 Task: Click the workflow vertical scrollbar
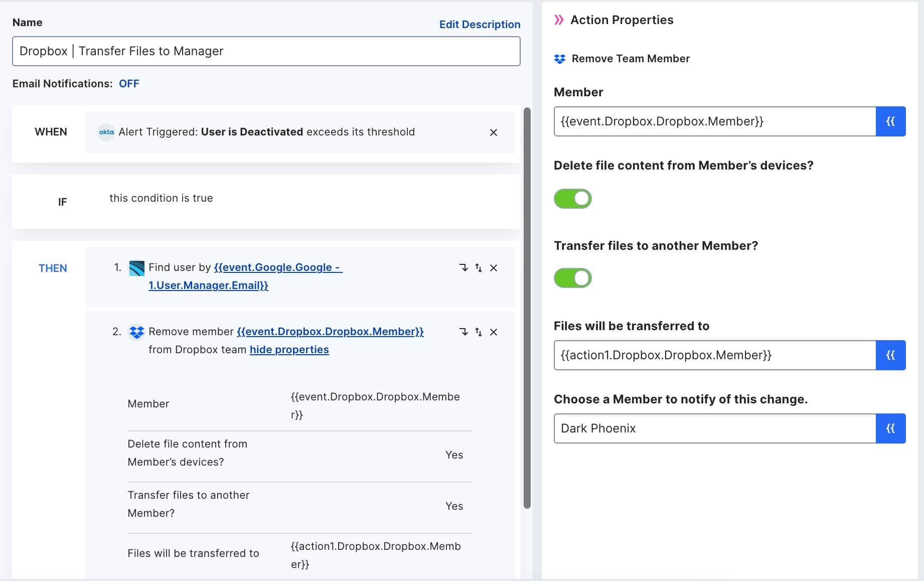[x=527, y=308]
